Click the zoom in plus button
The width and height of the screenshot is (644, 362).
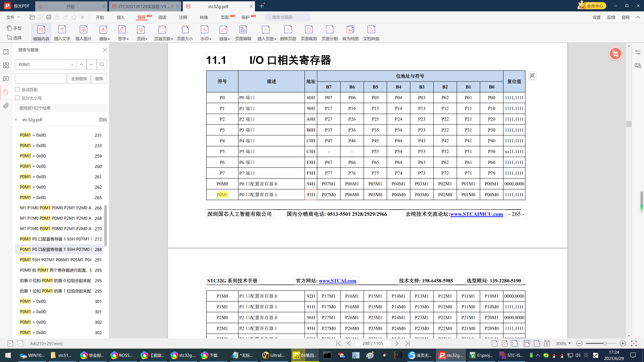pos(623,344)
